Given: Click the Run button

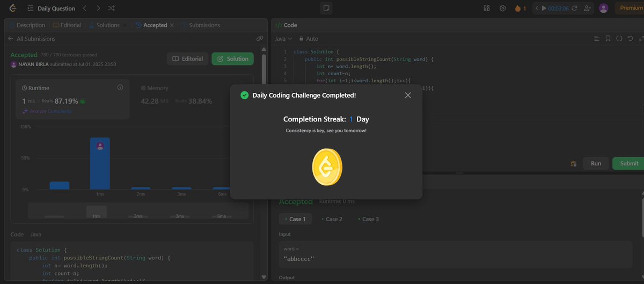Looking at the screenshot, I should [x=596, y=163].
